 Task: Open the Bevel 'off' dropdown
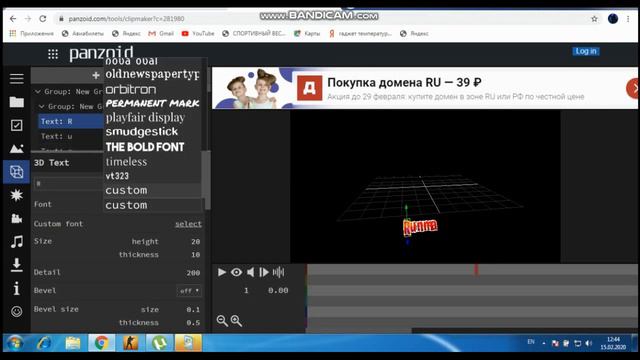pos(189,291)
